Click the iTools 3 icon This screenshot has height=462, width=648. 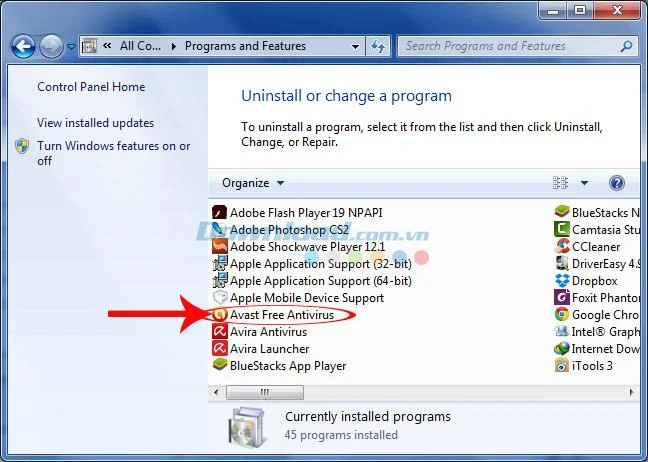coord(562,365)
